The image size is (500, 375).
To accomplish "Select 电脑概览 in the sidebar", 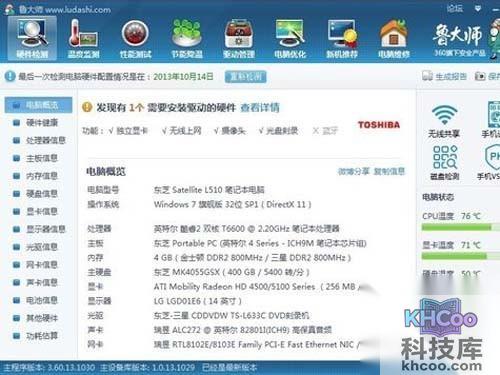I will [x=38, y=105].
